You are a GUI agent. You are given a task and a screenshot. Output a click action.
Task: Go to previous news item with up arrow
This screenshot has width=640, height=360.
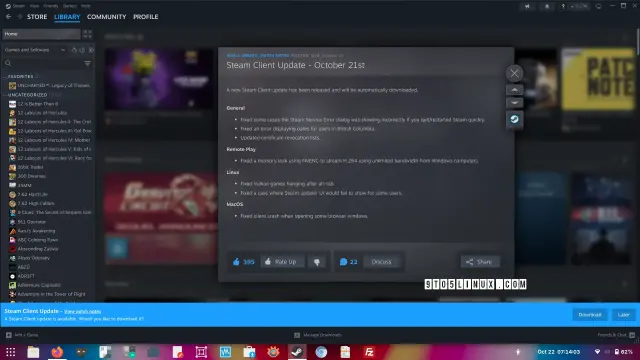coord(514,89)
